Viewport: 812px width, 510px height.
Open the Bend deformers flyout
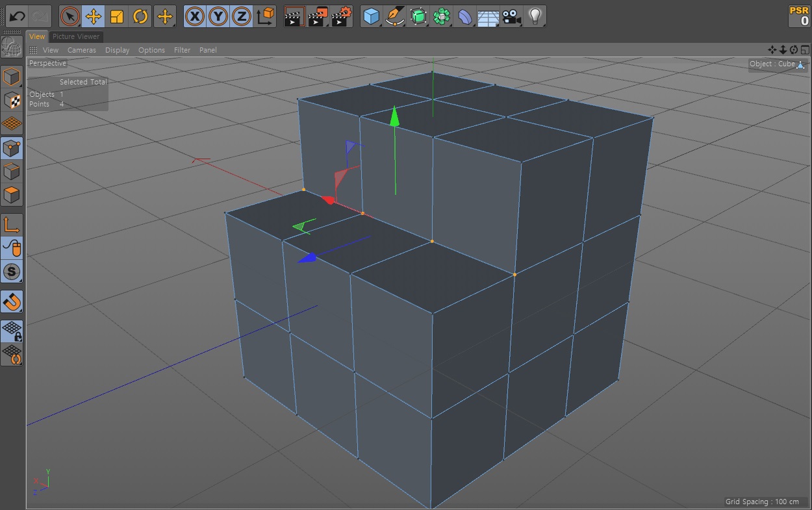point(465,16)
